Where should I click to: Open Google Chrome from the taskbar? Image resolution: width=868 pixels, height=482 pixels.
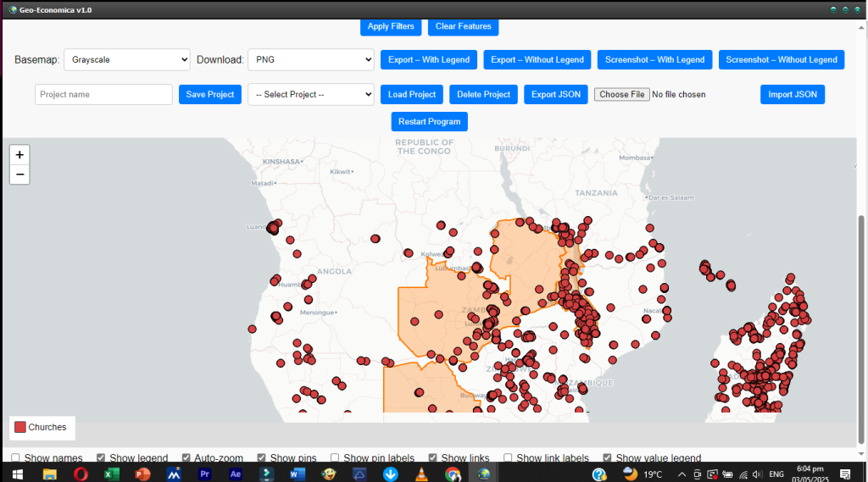(453, 474)
